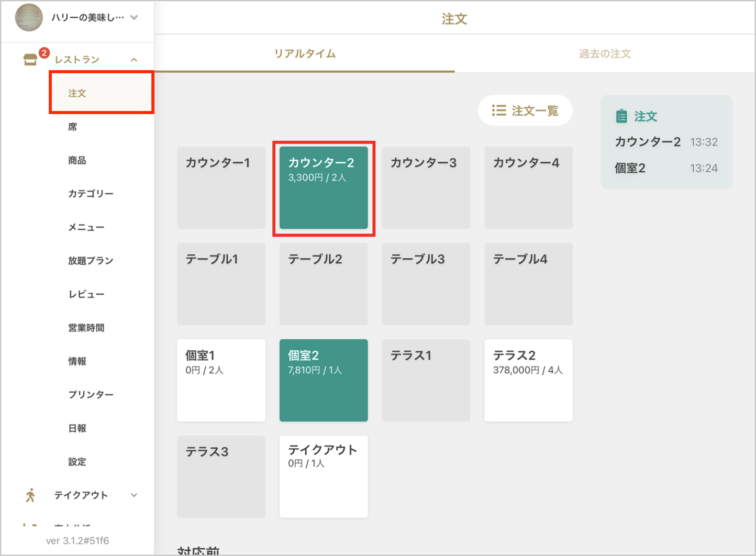This screenshot has width=756, height=556.
Task: Go to 商品 in the sidebar
Action: pos(77,160)
